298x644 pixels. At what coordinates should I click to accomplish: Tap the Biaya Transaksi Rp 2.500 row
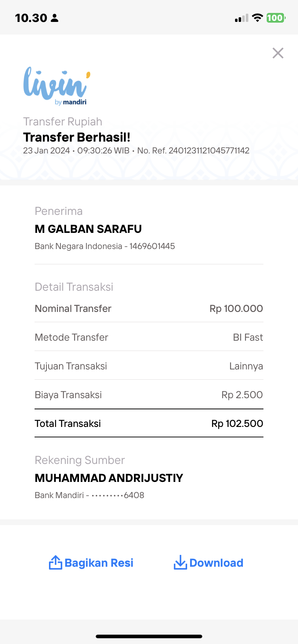point(149,395)
